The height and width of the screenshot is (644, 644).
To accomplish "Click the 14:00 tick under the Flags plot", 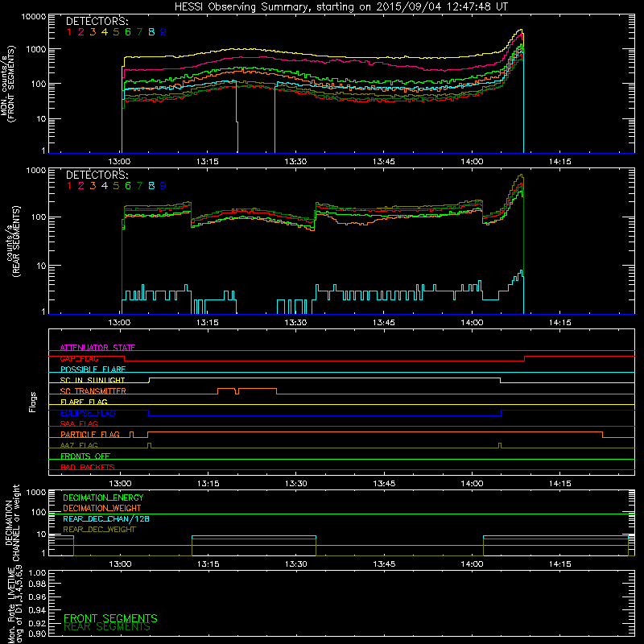I will click(x=472, y=484).
